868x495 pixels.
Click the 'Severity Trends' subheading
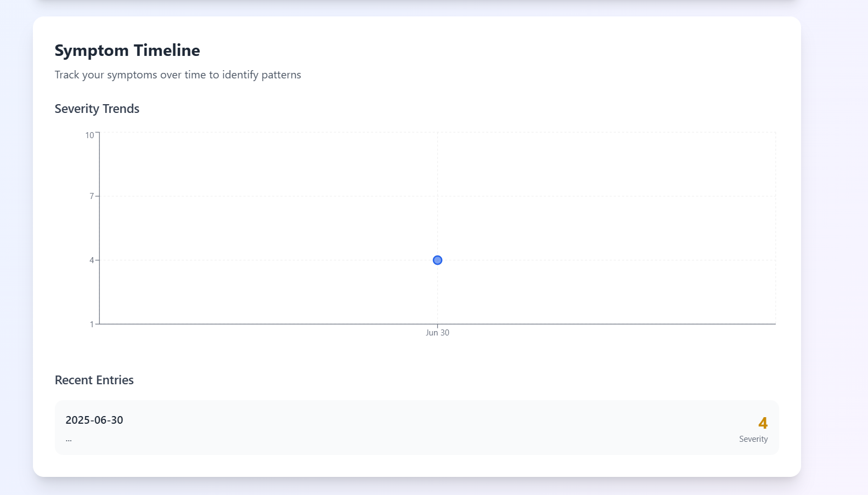(97, 109)
